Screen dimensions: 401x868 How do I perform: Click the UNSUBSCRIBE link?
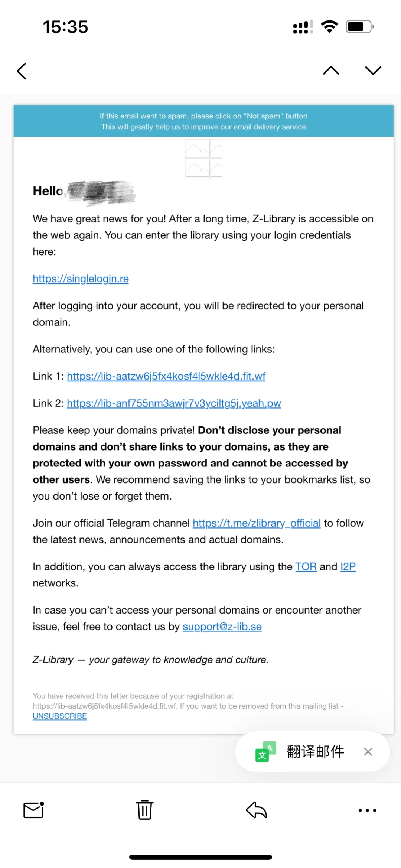coord(59,716)
